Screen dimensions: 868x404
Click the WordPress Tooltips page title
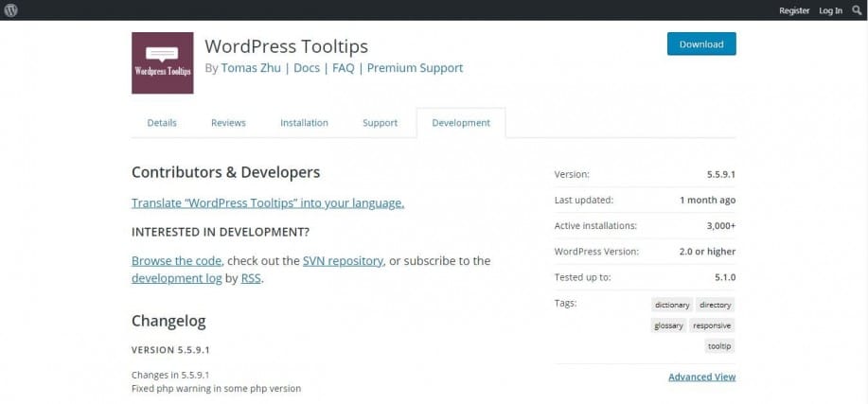pos(286,46)
